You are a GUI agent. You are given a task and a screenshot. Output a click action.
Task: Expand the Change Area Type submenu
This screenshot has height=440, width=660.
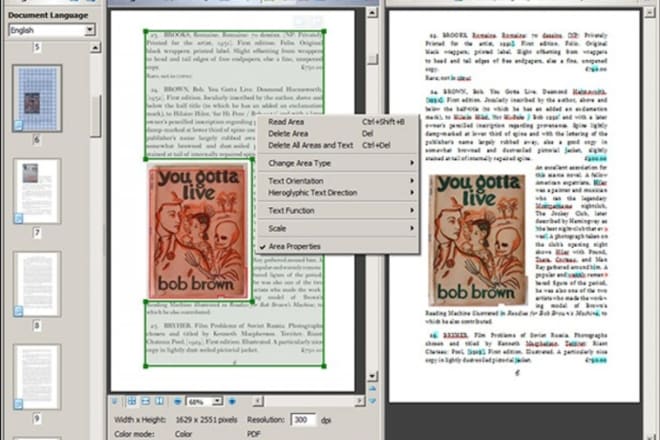pyautogui.click(x=338, y=163)
